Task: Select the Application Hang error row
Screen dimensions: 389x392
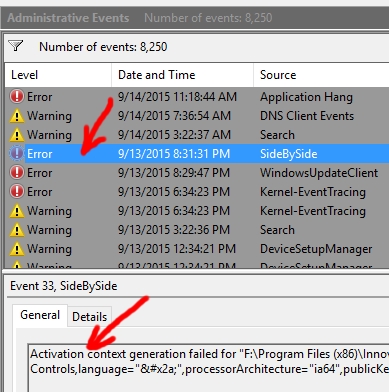Action: click(197, 97)
